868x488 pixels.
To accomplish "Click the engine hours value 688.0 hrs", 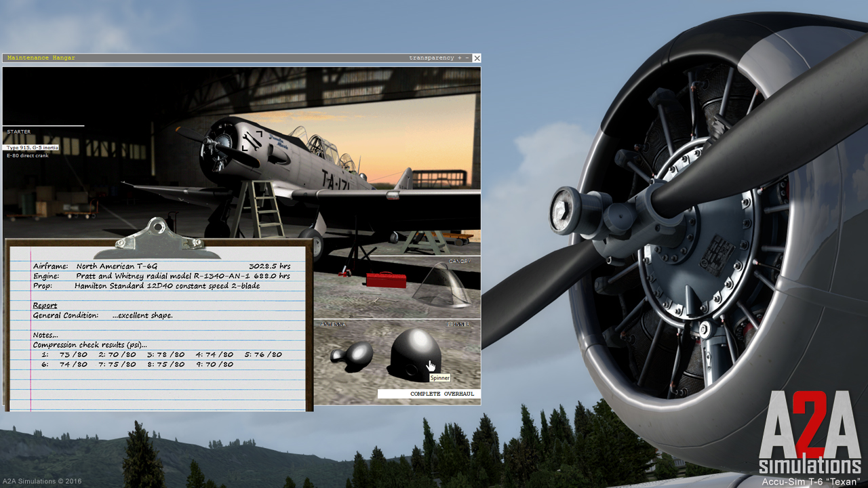I will [x=271, y=276].
